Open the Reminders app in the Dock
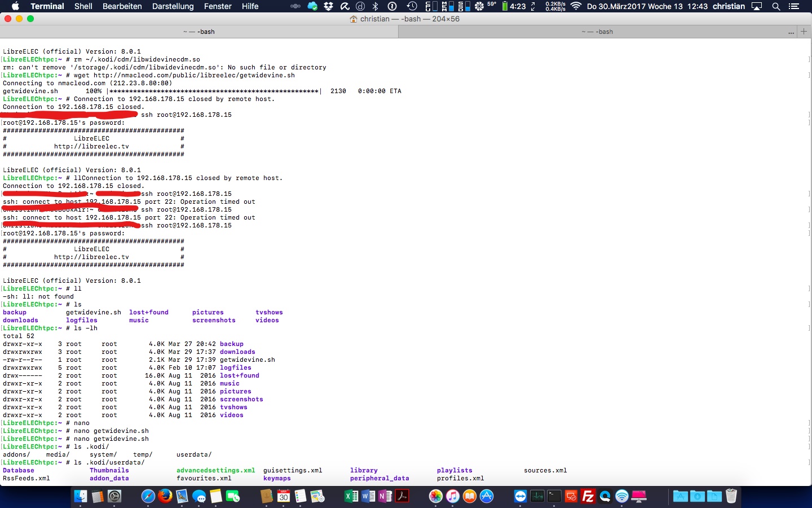The width and height of the screenshot is (812, 508). click(x=300, y=496)
